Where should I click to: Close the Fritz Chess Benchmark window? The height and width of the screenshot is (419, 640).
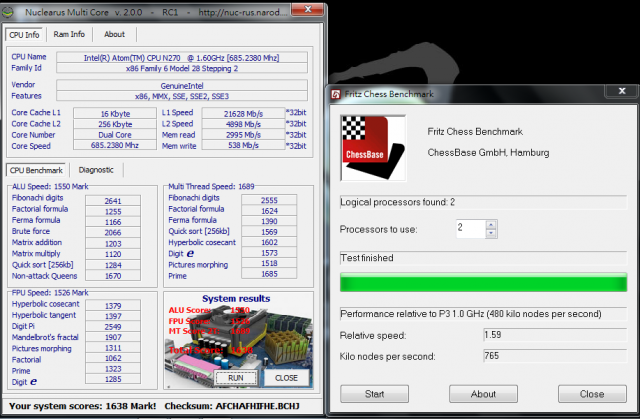tap(622, 91)
